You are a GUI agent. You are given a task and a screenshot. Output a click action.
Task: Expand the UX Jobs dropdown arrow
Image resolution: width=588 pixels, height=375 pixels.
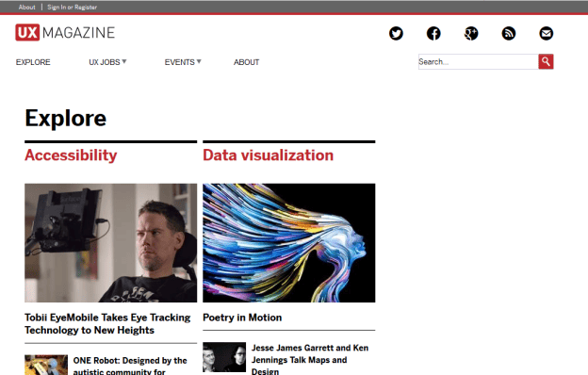[124, 61]
